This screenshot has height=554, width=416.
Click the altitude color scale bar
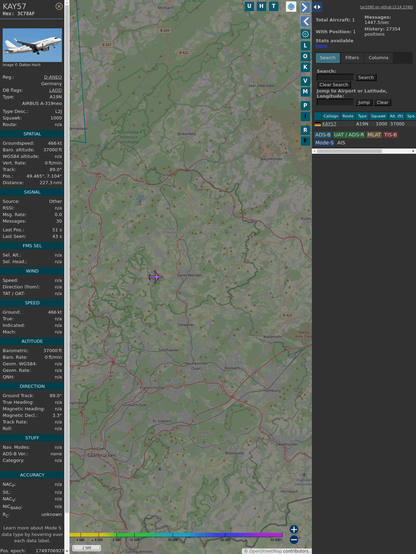(x=176, y=535)
